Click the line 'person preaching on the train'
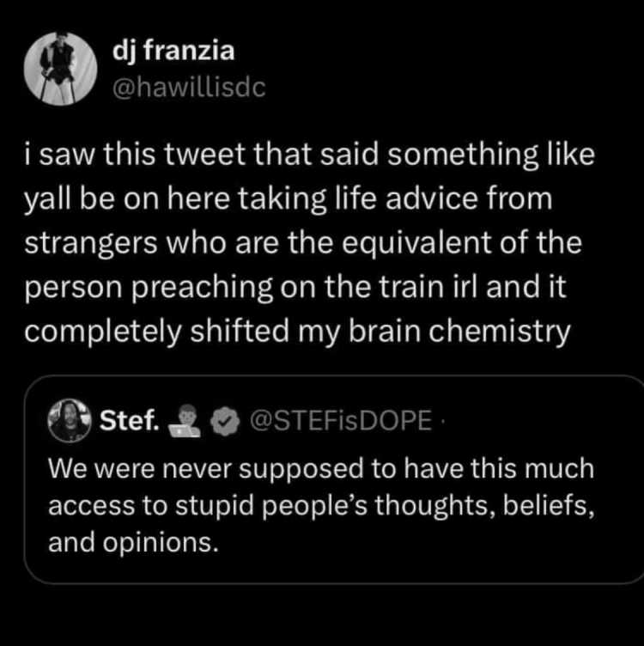This screenshot has width=644, height=646. [x=295, y=287]
